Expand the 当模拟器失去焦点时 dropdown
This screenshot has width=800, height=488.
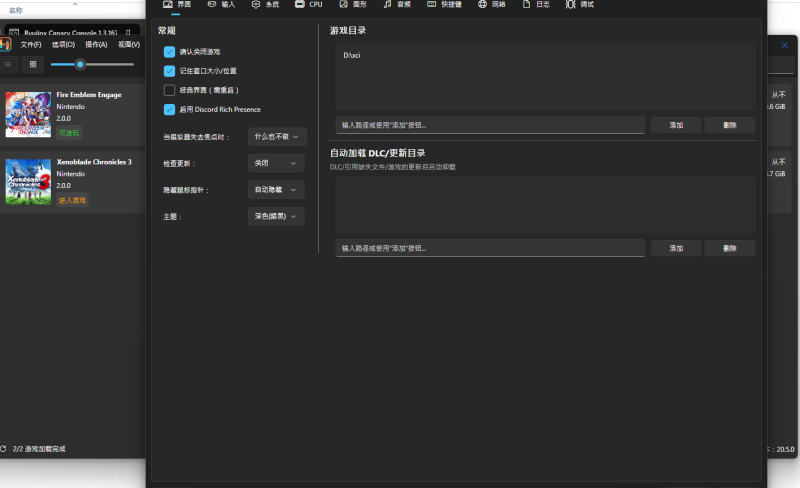(277, 137)
